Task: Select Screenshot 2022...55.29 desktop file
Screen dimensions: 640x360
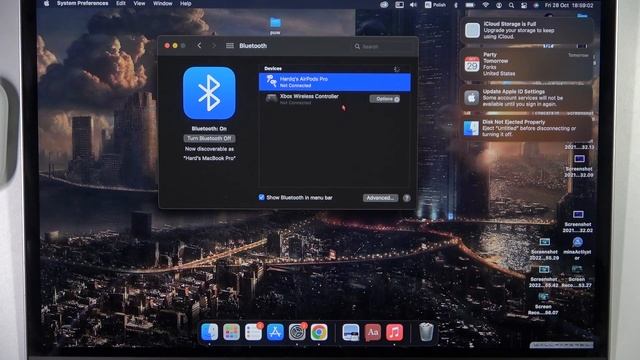Action: (544, 249)
